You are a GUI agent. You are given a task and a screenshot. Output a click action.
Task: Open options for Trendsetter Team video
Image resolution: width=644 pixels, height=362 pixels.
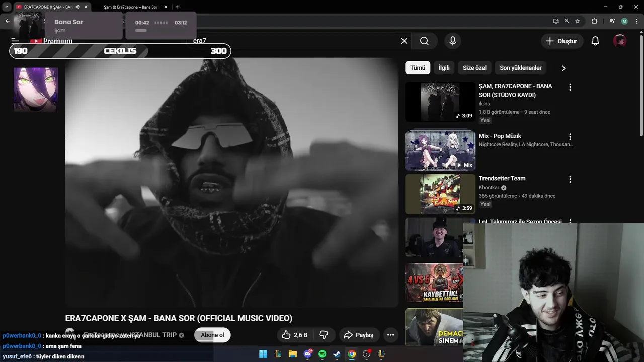click(570, 179)
